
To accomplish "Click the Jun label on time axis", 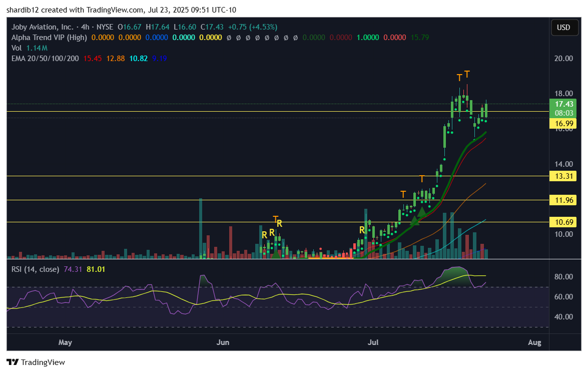I will (x=223, y=342).
